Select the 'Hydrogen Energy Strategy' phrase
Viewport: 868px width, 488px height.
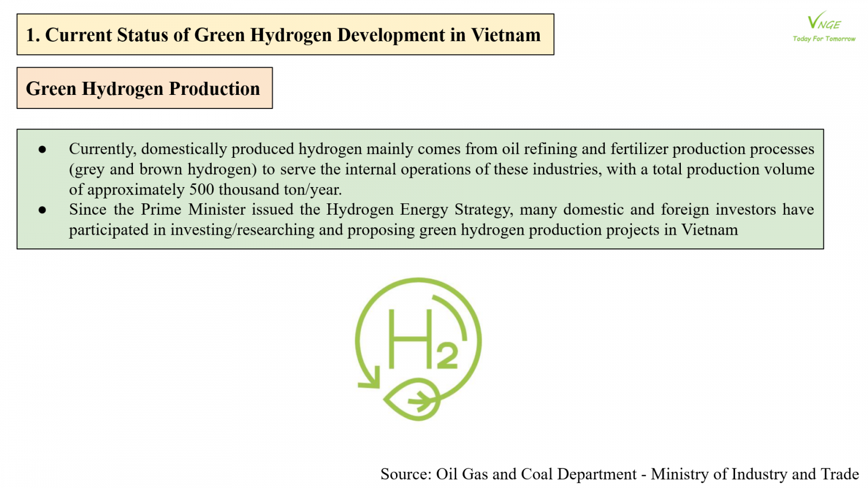pyautogui.click(x=418, y=210)
